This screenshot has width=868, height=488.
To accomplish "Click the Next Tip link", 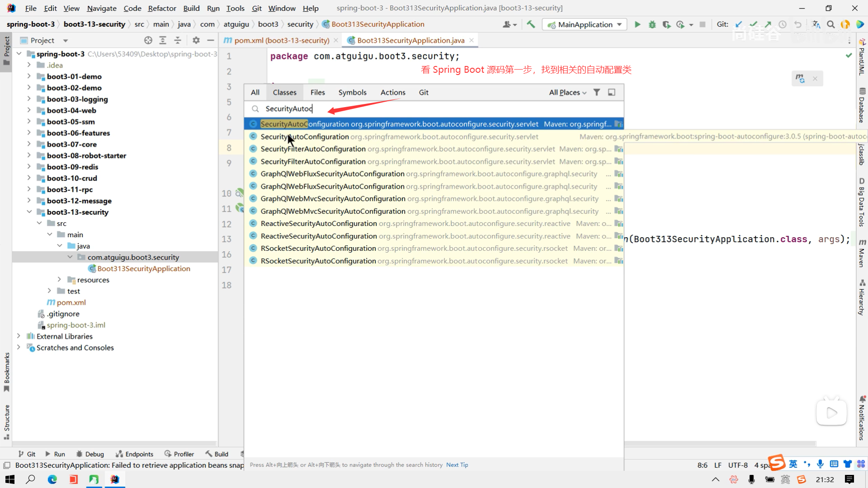I will pyautogui.click(x=457, y=465).
